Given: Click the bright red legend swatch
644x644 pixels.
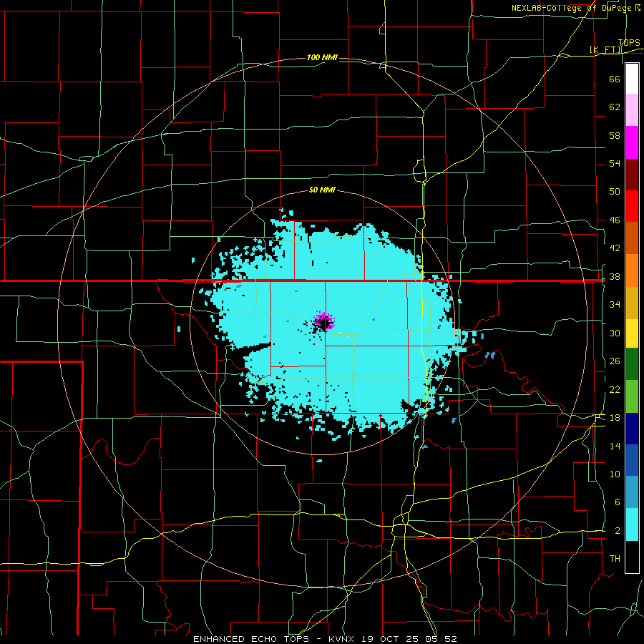Looking at the screenshot, I should [632, 206].
